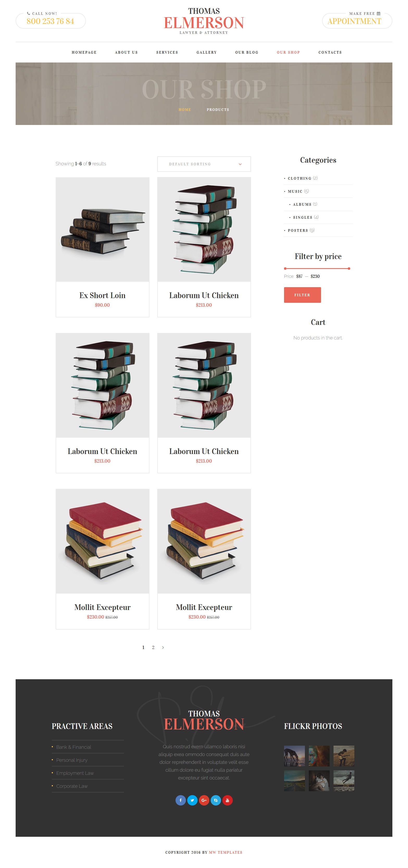Select the Singles subcategory

pos(303,217)
